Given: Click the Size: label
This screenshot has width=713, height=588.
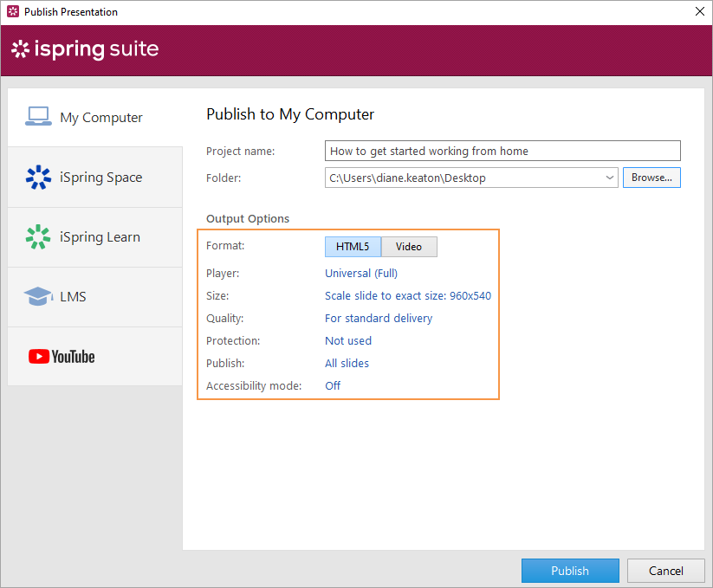Looking at the screenshot, I should (217, 296).
